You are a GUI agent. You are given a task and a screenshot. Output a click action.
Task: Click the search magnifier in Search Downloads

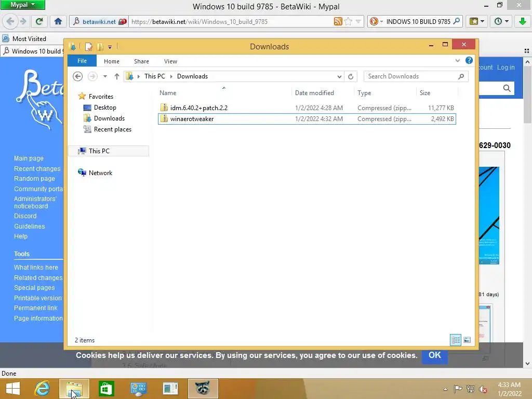click(461, 76)
